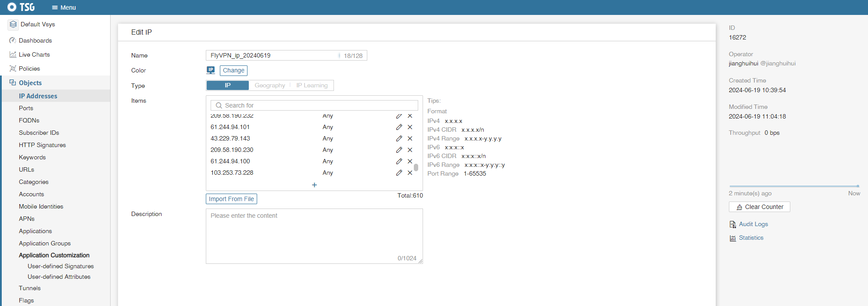The height and width of the screenshot is (306, 868).
Task: Click the blue IP color icon
Action: click(211, 70)
